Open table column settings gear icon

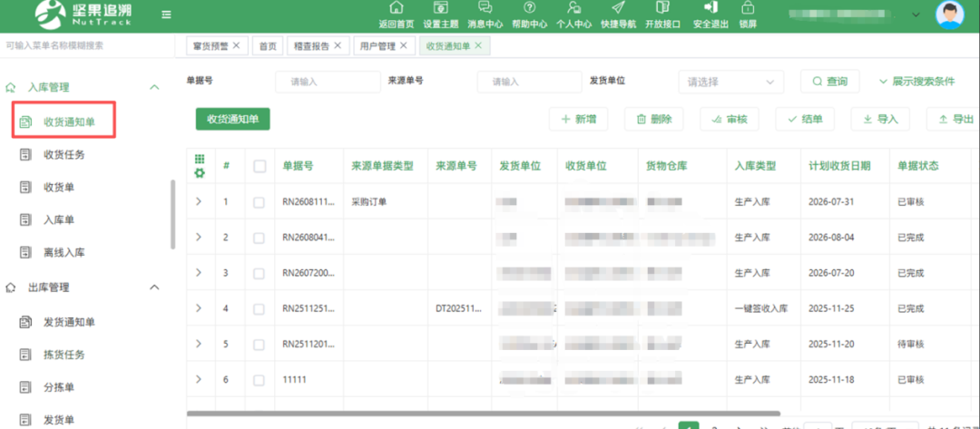click(200, 173)
